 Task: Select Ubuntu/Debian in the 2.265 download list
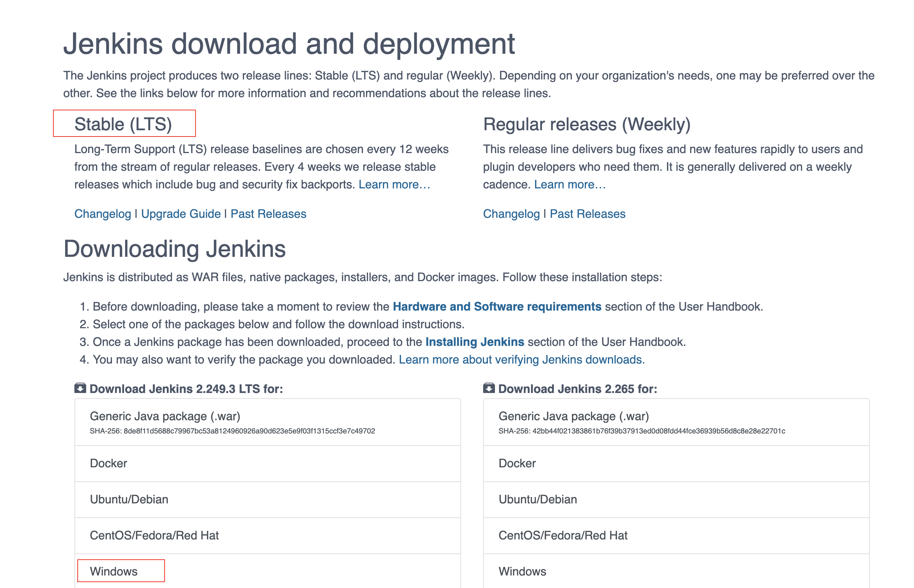click(676, 499)
